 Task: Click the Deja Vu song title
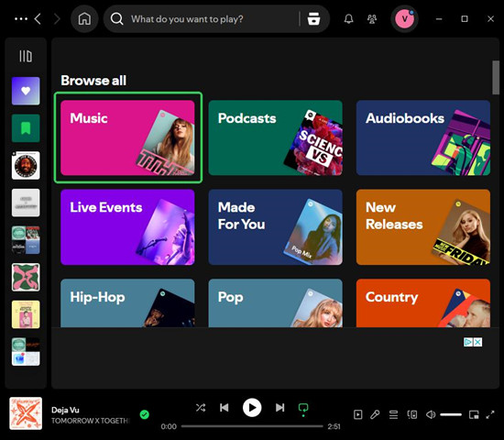(x=65, y=410)
